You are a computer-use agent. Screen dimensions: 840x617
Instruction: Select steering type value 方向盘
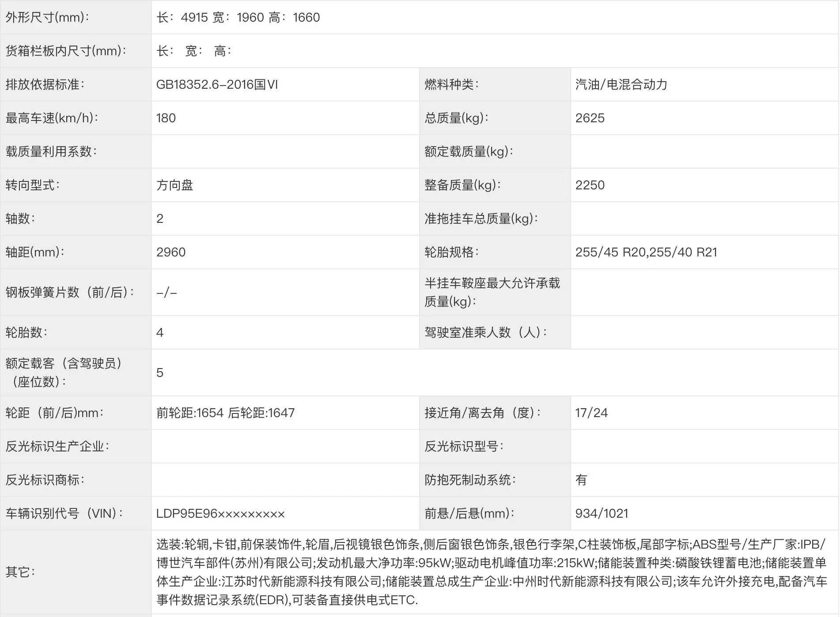(x=175, y=185)
